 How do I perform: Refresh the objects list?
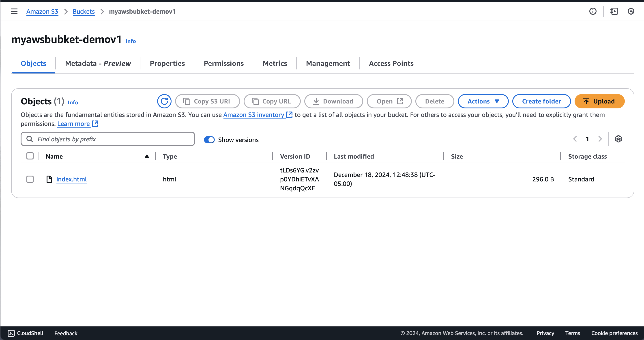point(164,101)
